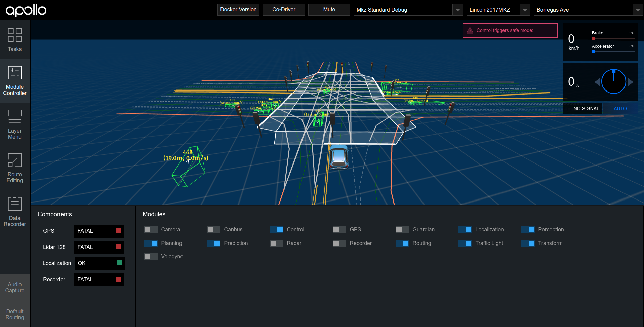Click the Recorder red status indicator
The height and width of the screenshot is (327, 644).
pyautogui.click(x=118, y=279)
